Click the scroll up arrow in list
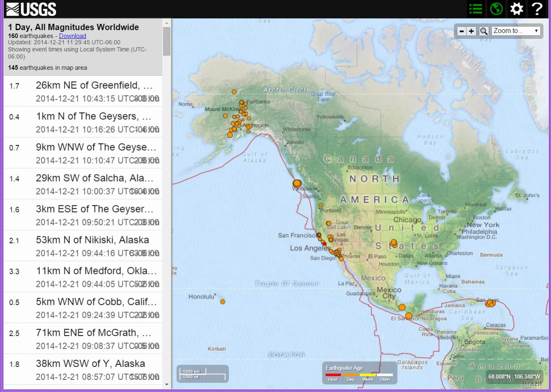Screen dimensions: 551x392 167,23
